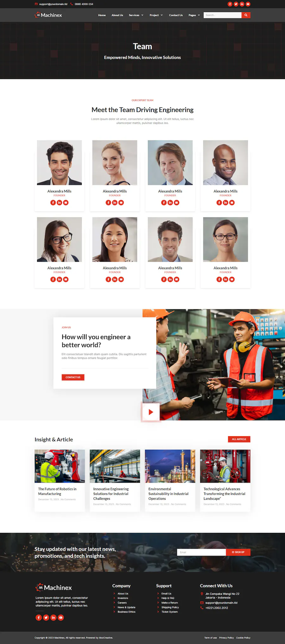Open the Privacy Policy footer link
The image size is (285, 644).
tap(226, 638)
